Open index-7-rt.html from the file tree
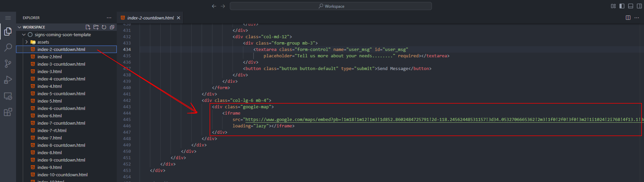The height and width of the screenshot is (182, 644). tap(52, 130)
